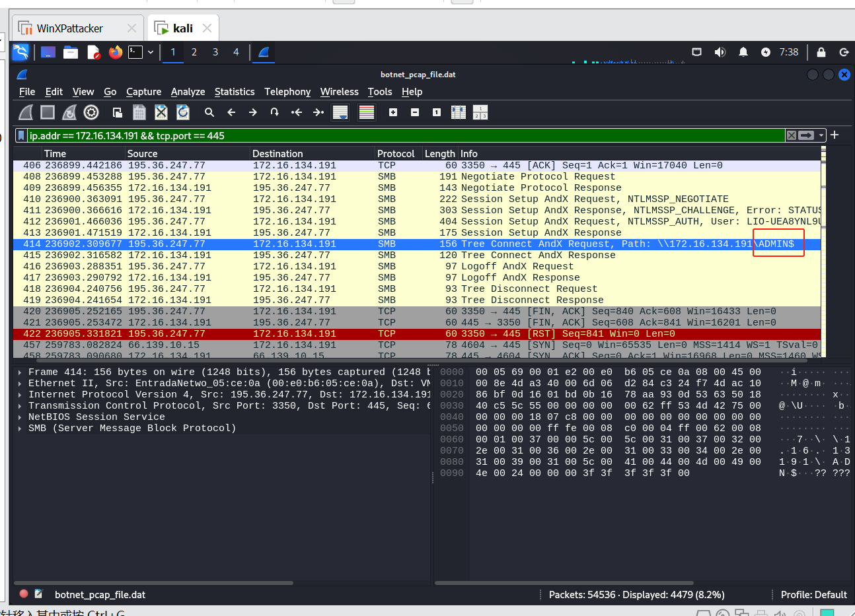Click the display filter input field
855x616 pixels.
click(x=405, y=136)
